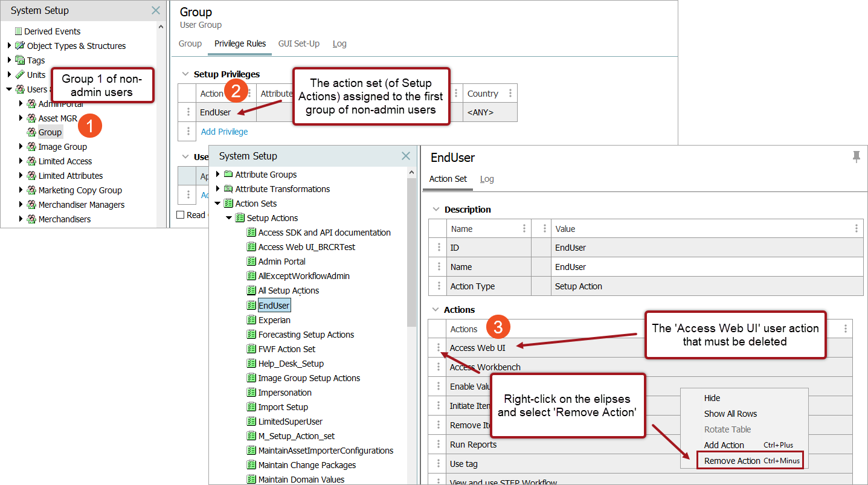The width and height of the screenshot is (868, 485).
Task: Click the Attribute Groups folder icon
Action: [228, 175]
